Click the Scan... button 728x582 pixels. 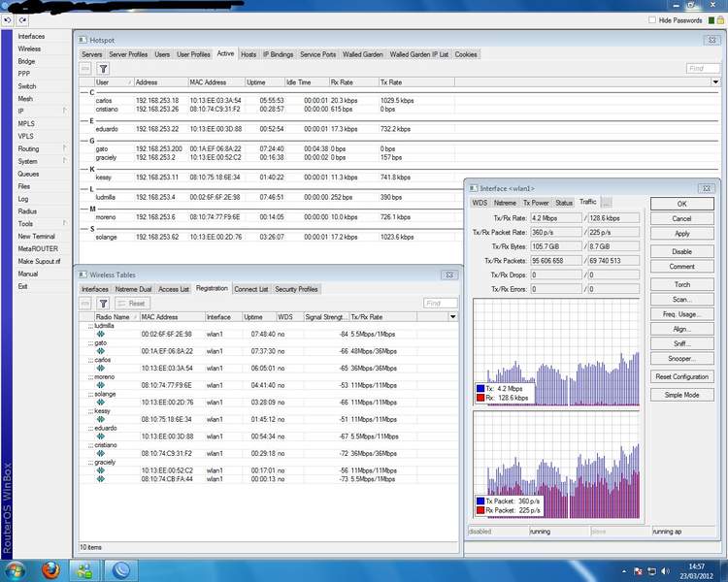(x=681, y=300)
